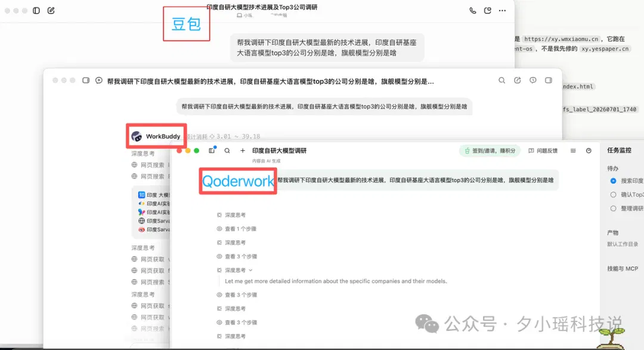Start a voice call in Doubao window
Viewport: 644px width, 350px height.
473,11
